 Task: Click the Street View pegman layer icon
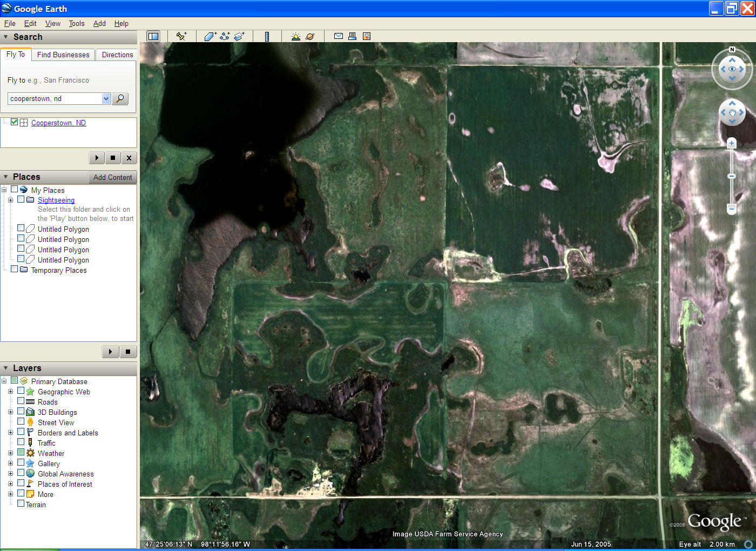pyautogui.click(x=30, y=422)
